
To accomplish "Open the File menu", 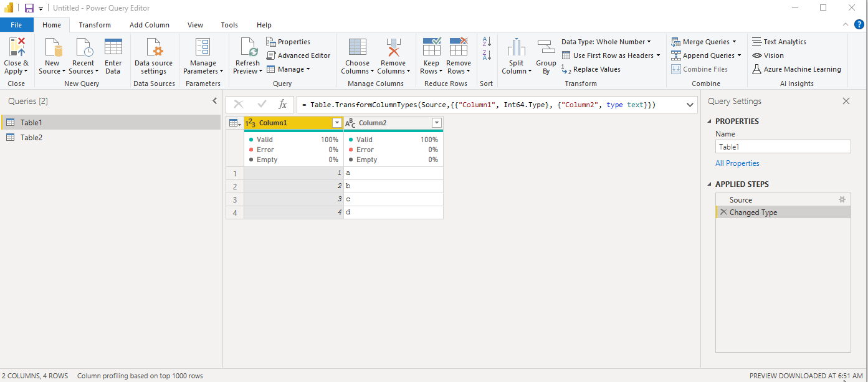I will pyautogui.click(x=17, y=25).
